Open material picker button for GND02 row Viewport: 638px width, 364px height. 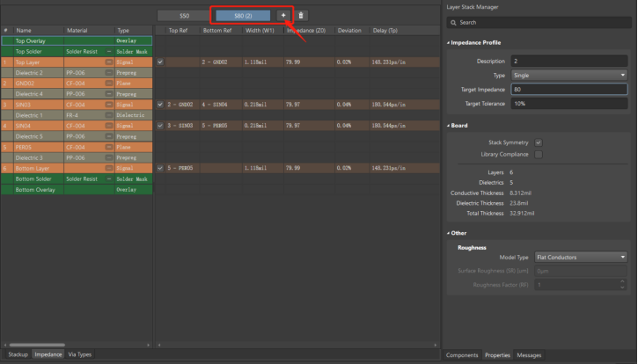108,84
